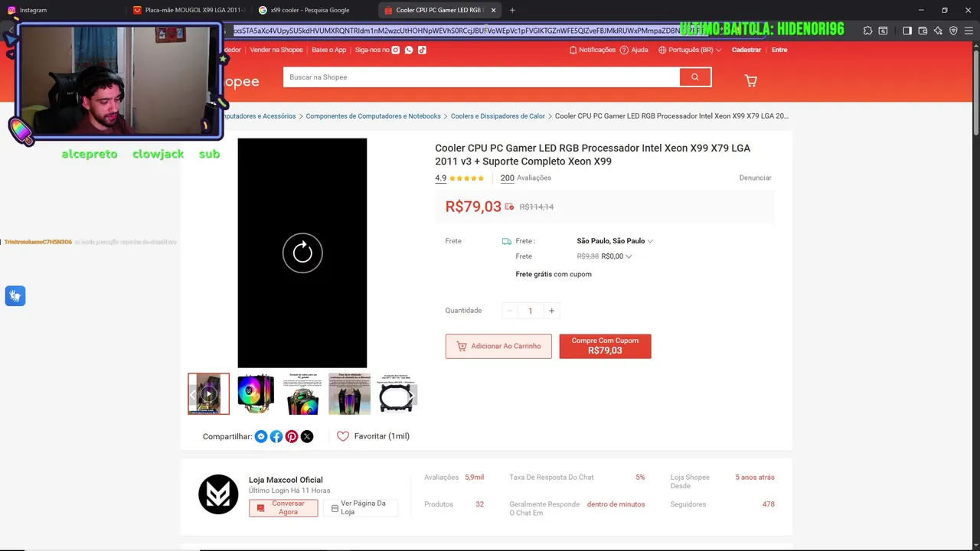Image resolution: width=980 pixels, height=551 pixels.
Task: Switch to the Placa-mãe MOUGOL X99 tab
Action: pos(189,10)
